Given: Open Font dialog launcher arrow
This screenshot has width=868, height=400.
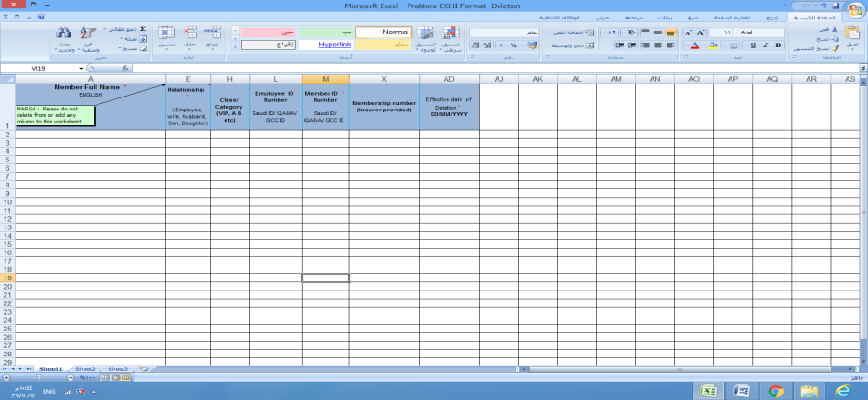Looking at the screenshot, I should point(685,57).
